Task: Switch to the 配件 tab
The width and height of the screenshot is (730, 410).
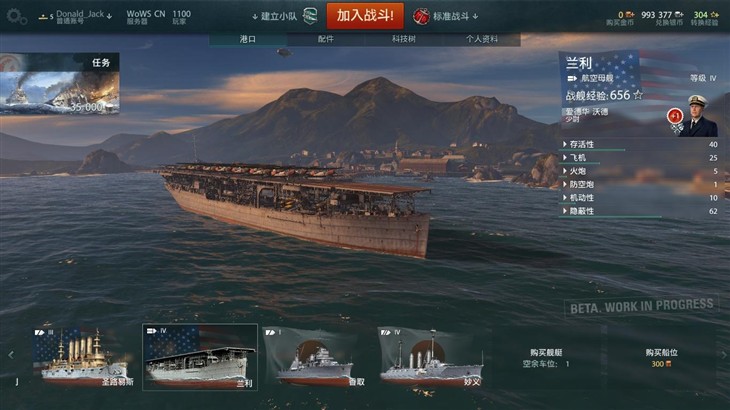Action: pos(325,40)
